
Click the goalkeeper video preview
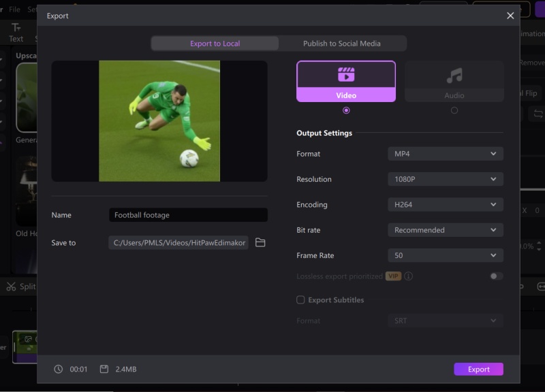click(159, 121)
